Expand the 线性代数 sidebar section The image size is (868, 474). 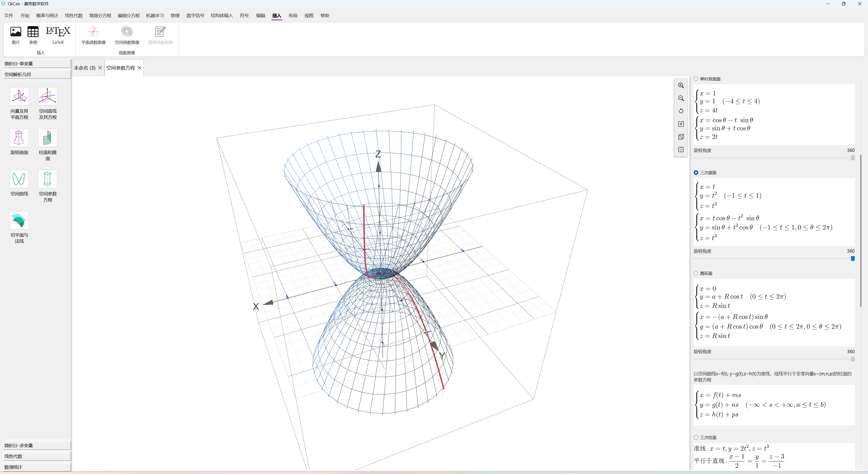coord(37,456)
